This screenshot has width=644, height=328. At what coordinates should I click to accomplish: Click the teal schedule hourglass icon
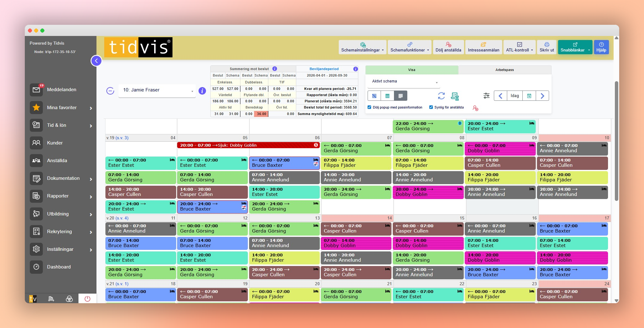click(x=455, y=96)
